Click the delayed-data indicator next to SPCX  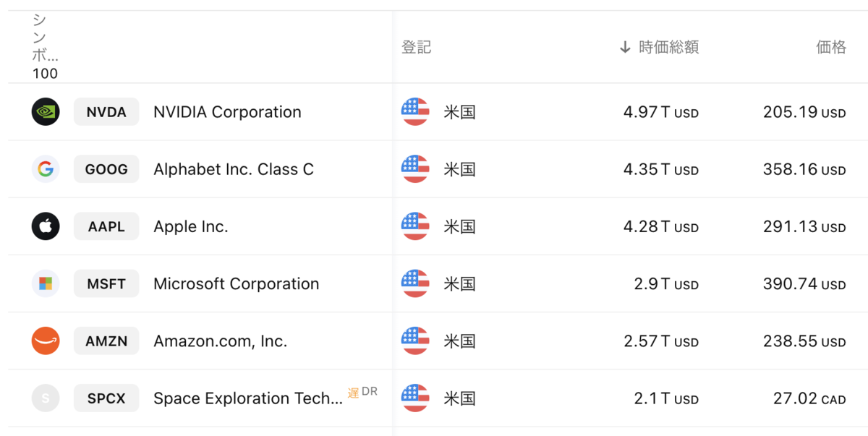click(x=354, y=393)
